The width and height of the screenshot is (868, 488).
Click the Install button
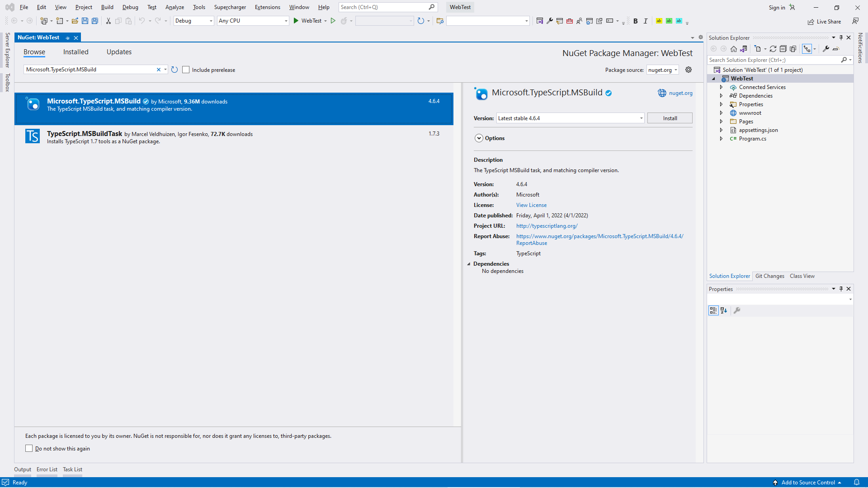[670, 118]
